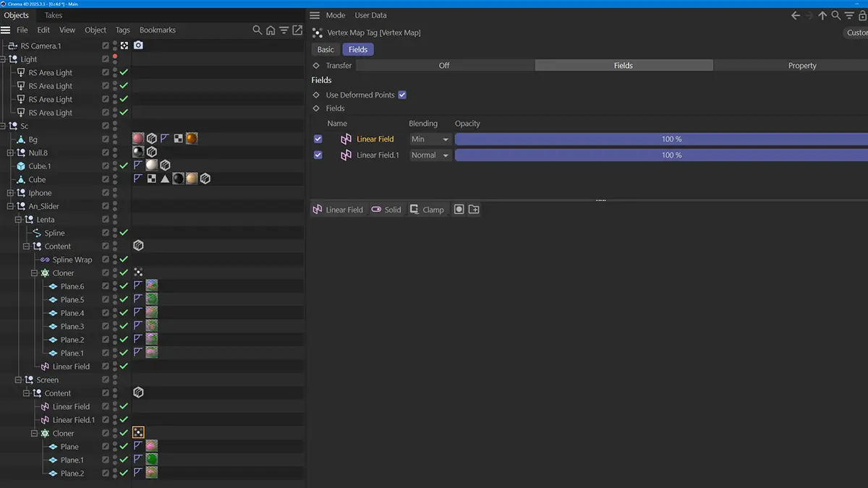Click the Clamp button
The height and width of the screenshot is (488, 868).
(426, 210)
